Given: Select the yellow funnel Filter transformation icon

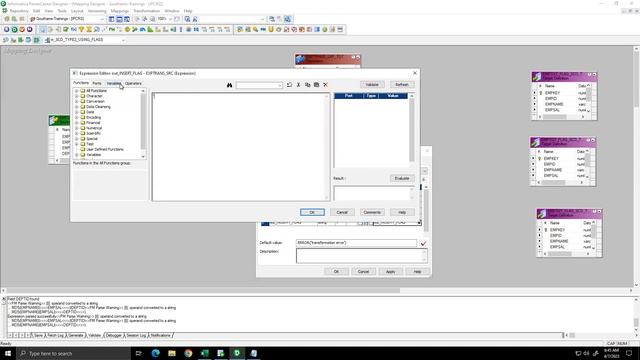Looking at the screenshot, I should pyautogui.click(x=81, y=29).
